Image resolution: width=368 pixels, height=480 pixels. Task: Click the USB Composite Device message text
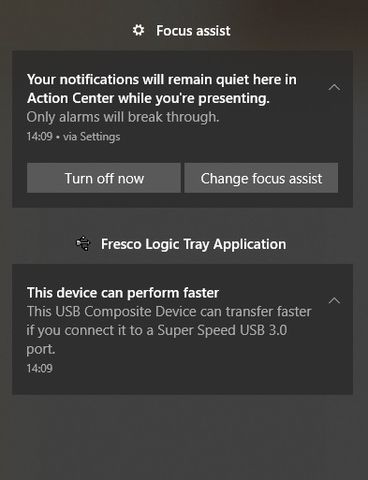[169, 330]
